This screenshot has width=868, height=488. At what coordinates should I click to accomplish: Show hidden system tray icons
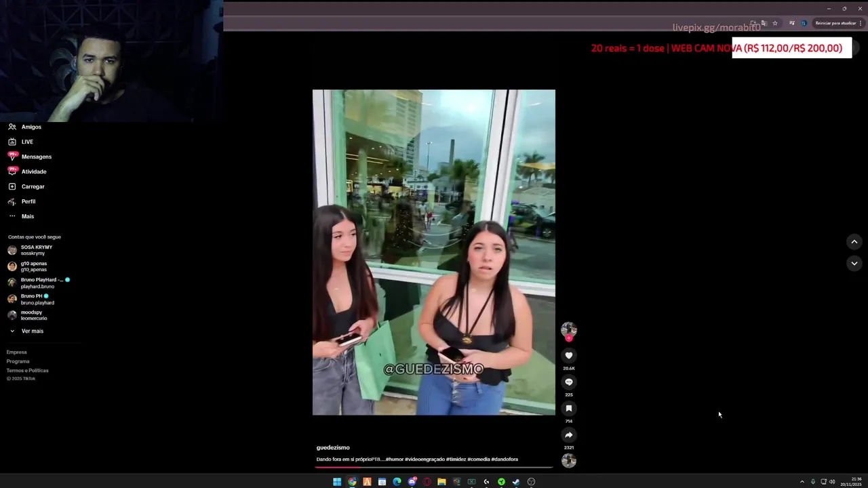(x=802, y=482)
